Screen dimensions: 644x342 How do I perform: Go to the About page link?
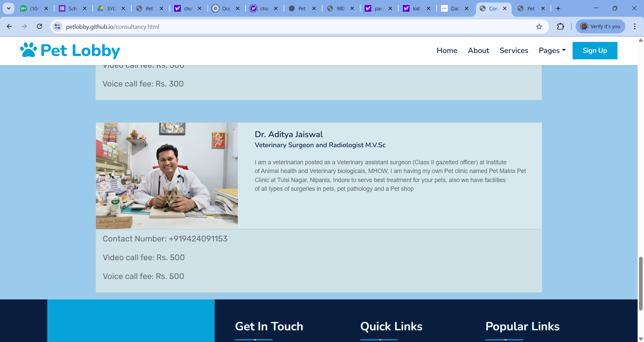pyautogui.click(x=478, y=51)
